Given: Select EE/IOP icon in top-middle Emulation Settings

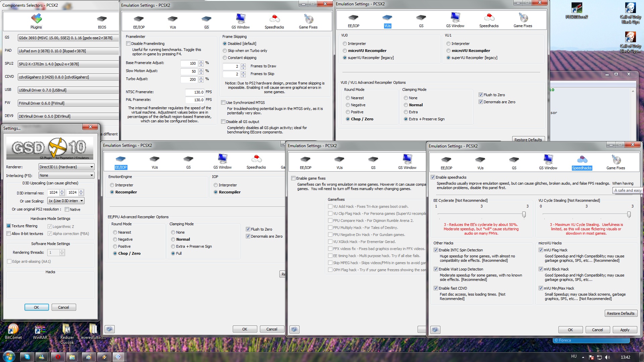Looking at the screenshot, I should [x=139, y=22].
